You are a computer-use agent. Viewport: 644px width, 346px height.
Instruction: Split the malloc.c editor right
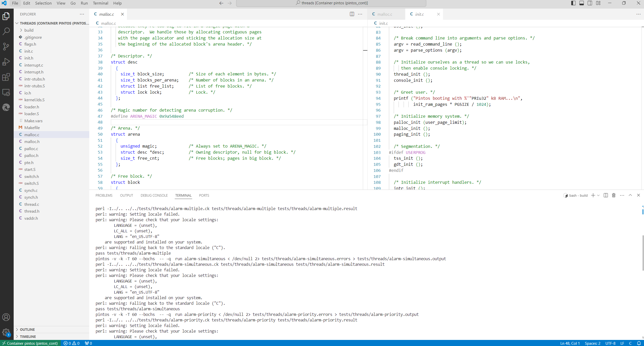[x=352, y=14]
